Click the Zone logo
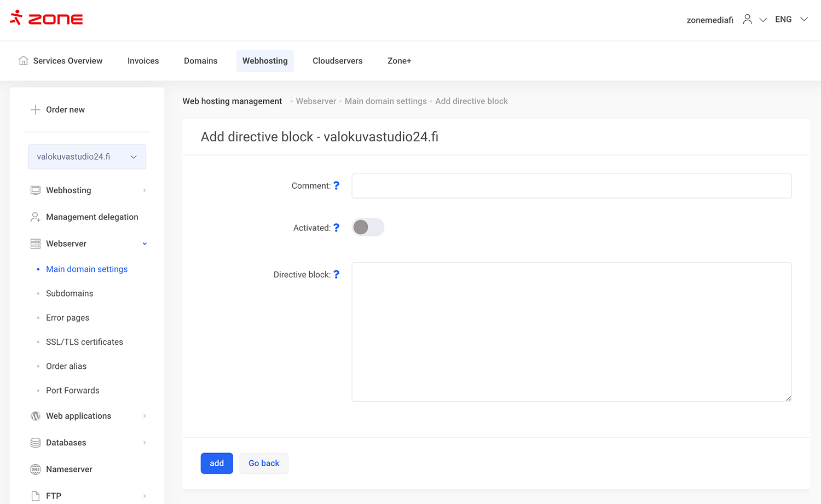This screenshot has width=821, height=504. 47,19
